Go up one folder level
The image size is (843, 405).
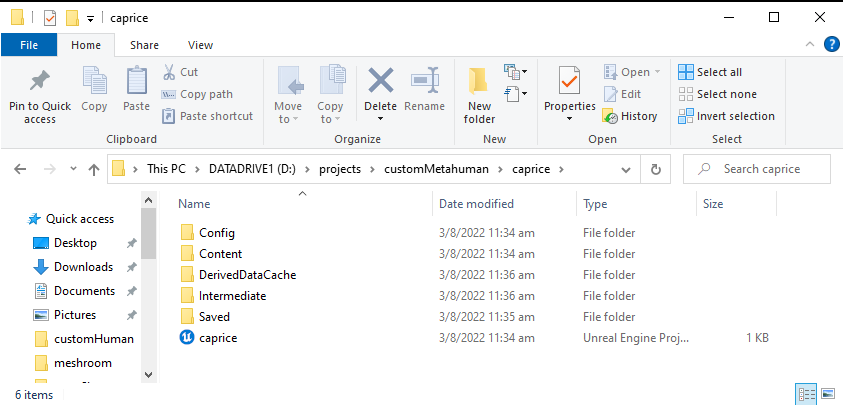click(x=93, y=169)
